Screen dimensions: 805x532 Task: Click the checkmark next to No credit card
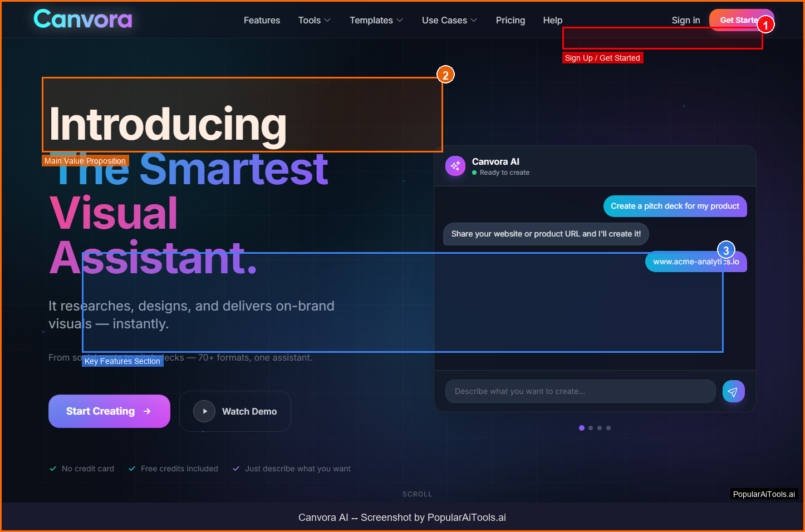pyautogui.click(x=53, y=469)
